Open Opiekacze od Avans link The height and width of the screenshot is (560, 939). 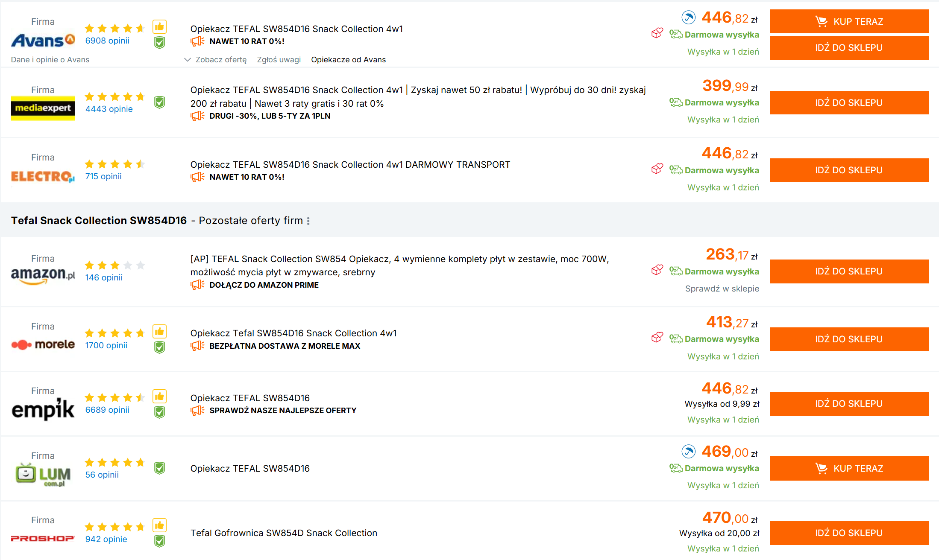pos(348,60)
